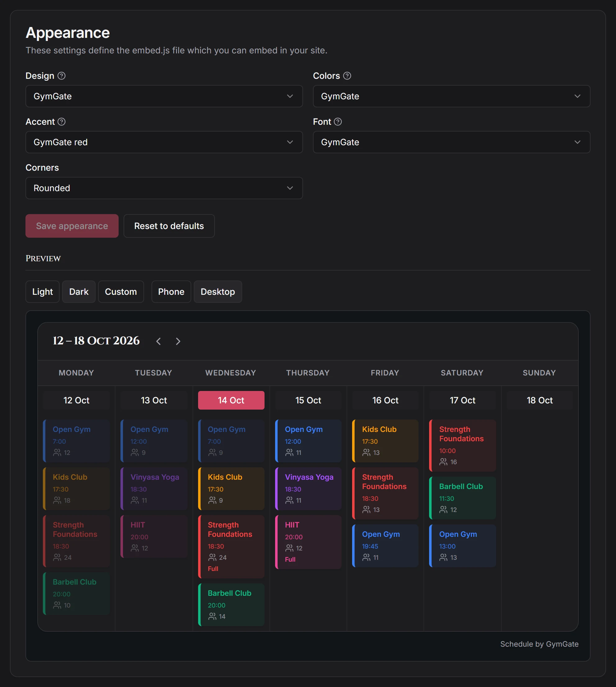Click attendee icon on Thursday Open Gym card
Image resolution: width=616 pixels, height=687 pixels.
coord(289,452)
